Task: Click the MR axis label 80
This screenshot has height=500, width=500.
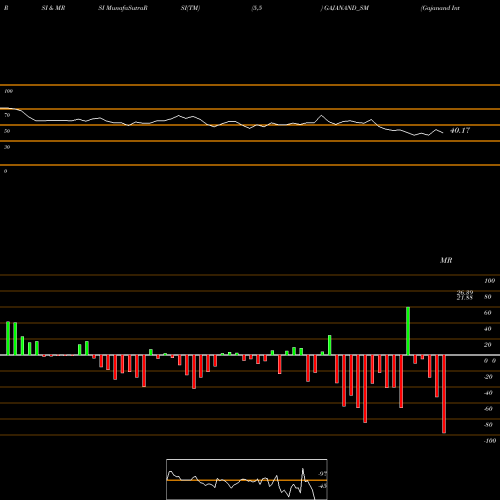Action: click(x=488, y=297)
